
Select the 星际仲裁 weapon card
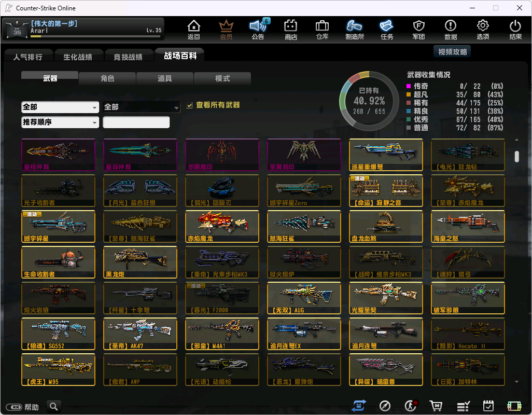coord(140,155)
